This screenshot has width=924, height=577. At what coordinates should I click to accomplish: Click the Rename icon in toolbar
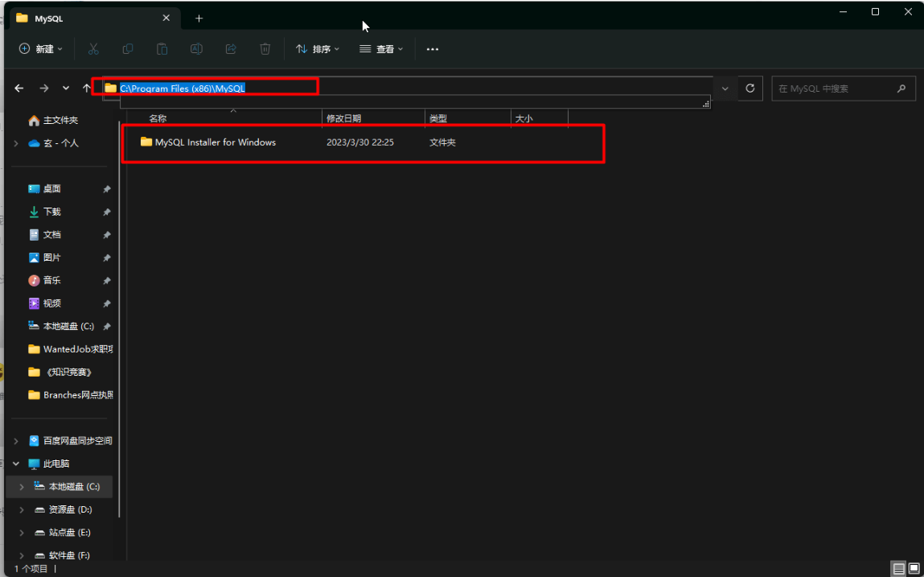click(196, 49)
